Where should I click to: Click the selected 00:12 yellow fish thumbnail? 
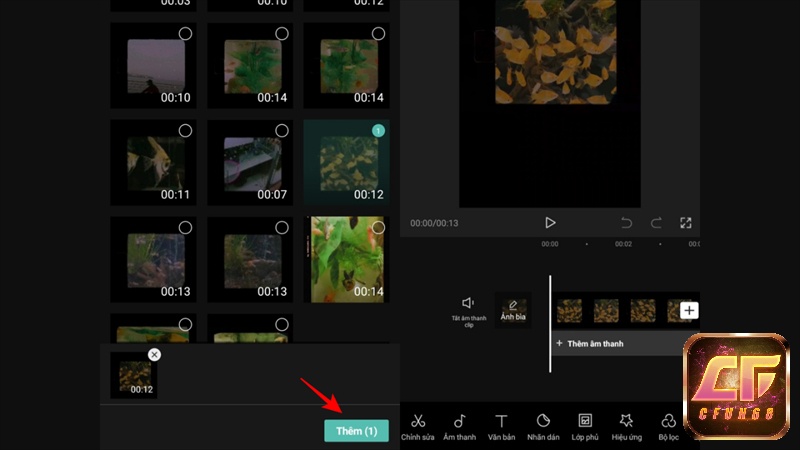point(346,162)
